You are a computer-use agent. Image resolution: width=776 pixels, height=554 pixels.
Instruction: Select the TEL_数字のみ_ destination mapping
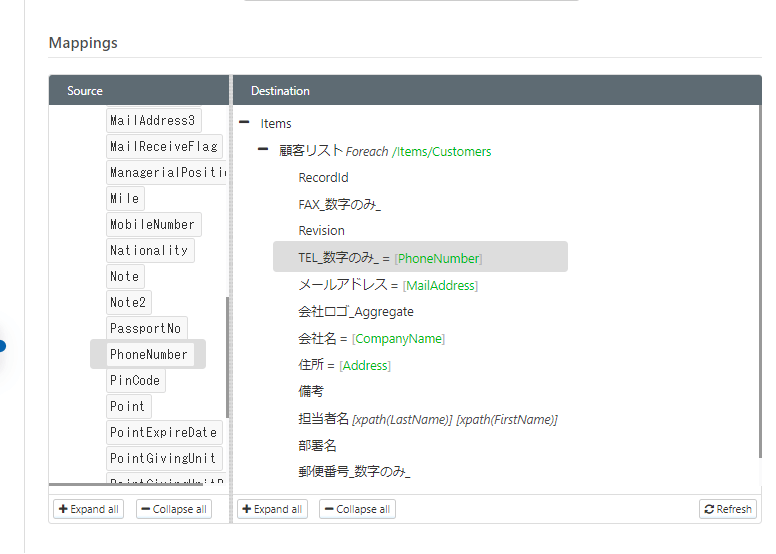point(390,258)
